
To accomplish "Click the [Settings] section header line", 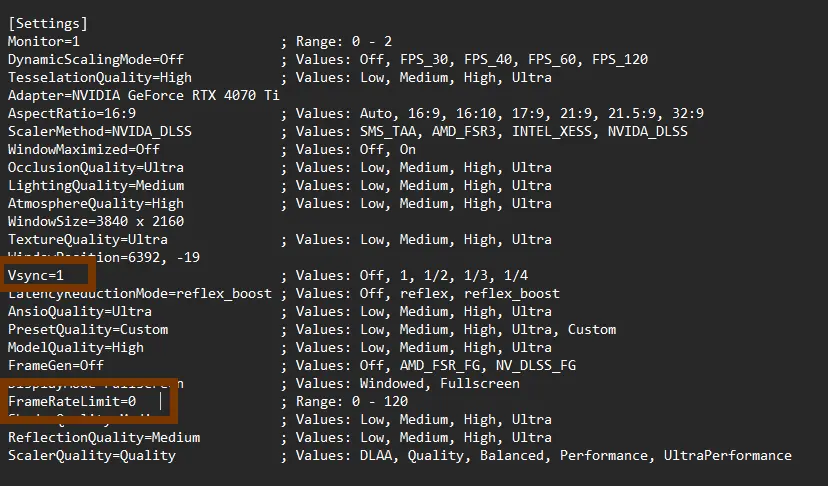I will [48, 24].
